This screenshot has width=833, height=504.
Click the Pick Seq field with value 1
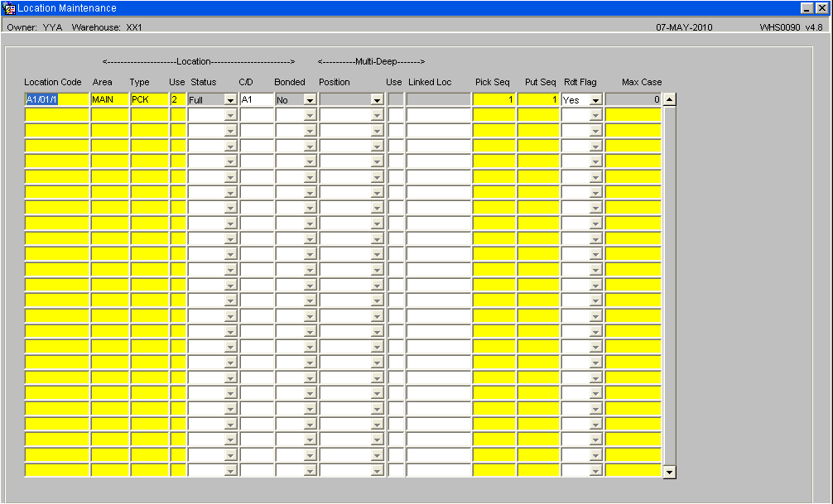(x=494, y=99)
